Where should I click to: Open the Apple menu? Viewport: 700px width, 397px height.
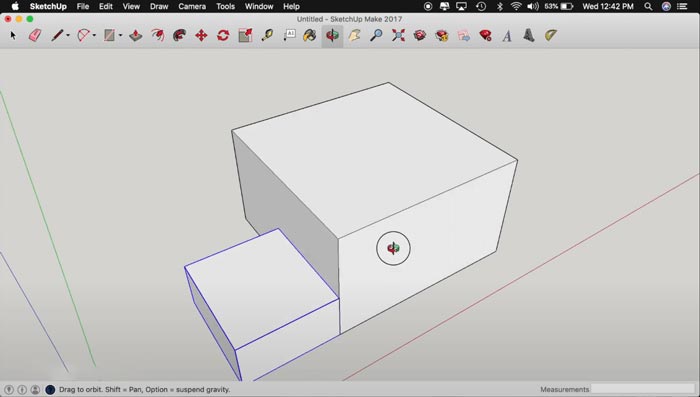pyautogui.click(x=15, y=6)
